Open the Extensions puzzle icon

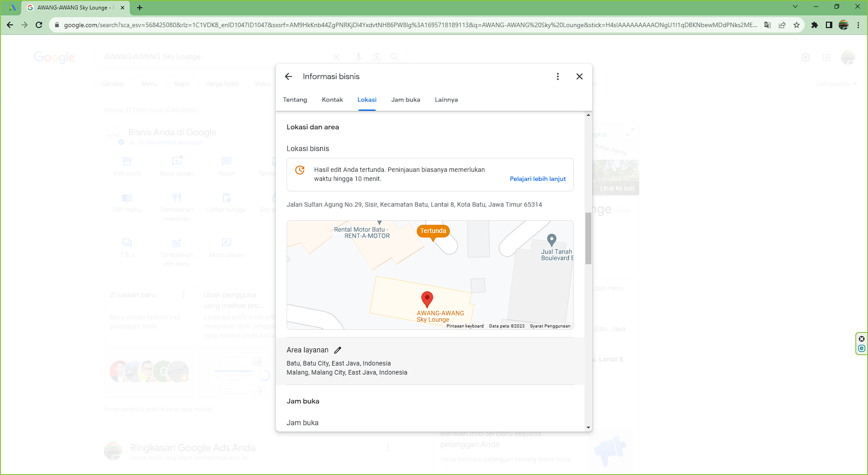(x=815, y=25)
